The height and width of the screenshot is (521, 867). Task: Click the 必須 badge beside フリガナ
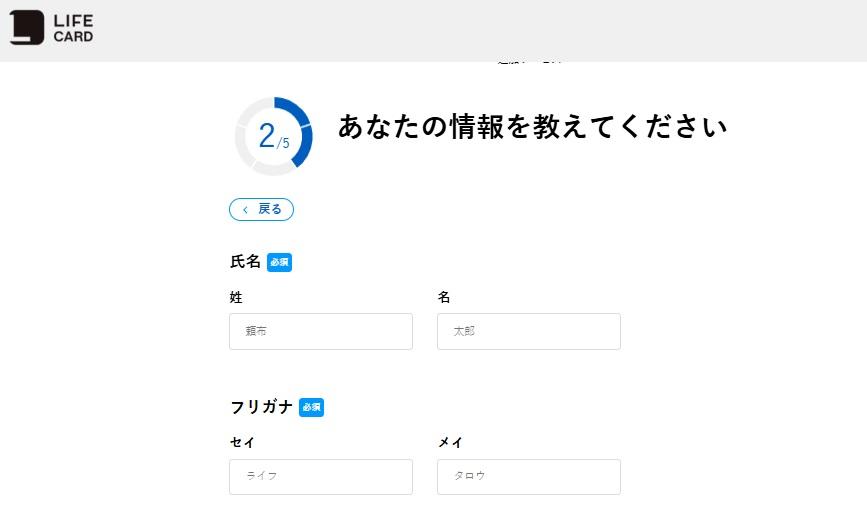point(311,407)
